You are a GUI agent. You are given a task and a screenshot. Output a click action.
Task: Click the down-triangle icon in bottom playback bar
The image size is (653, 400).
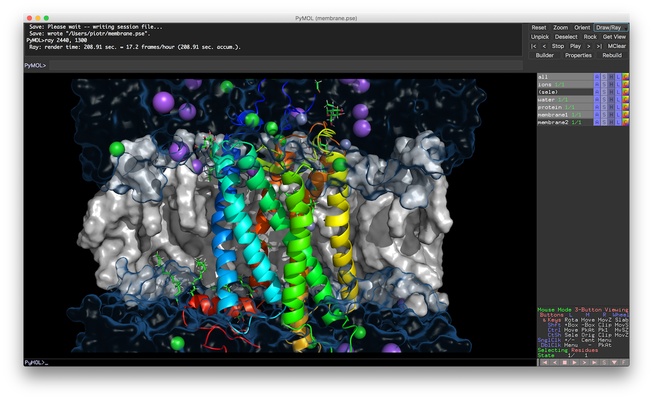pyautogui.click(x=614, y=362)
